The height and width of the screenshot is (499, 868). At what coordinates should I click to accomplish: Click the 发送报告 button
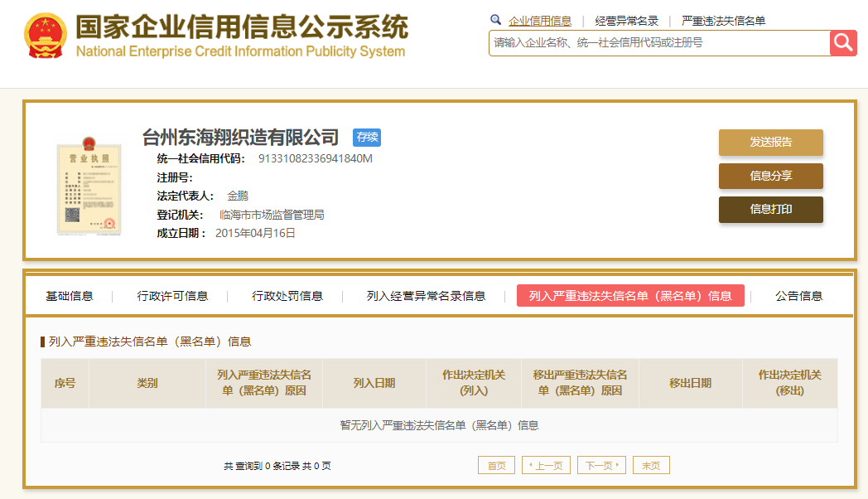pyautogui.click(x=770, y=143)
